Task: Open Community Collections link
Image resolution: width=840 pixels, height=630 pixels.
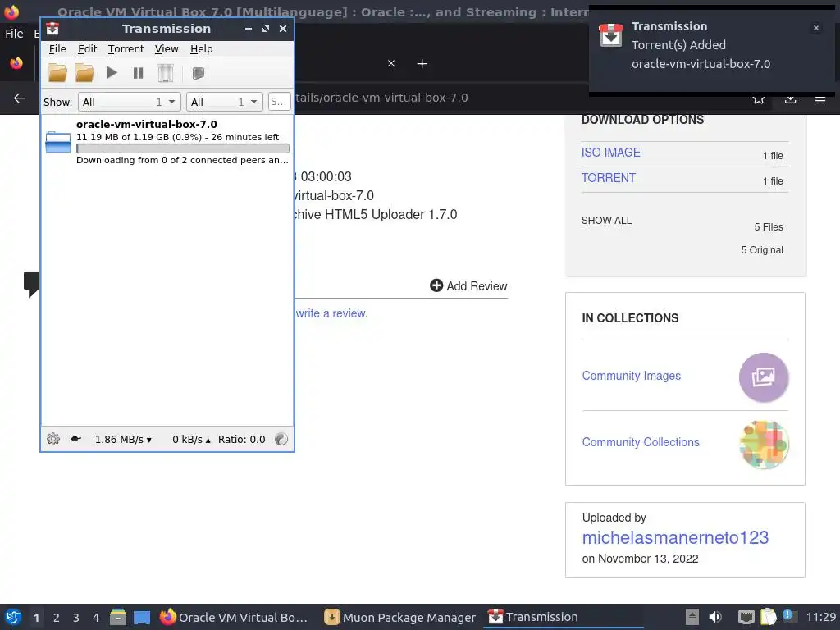Action: 641,442
